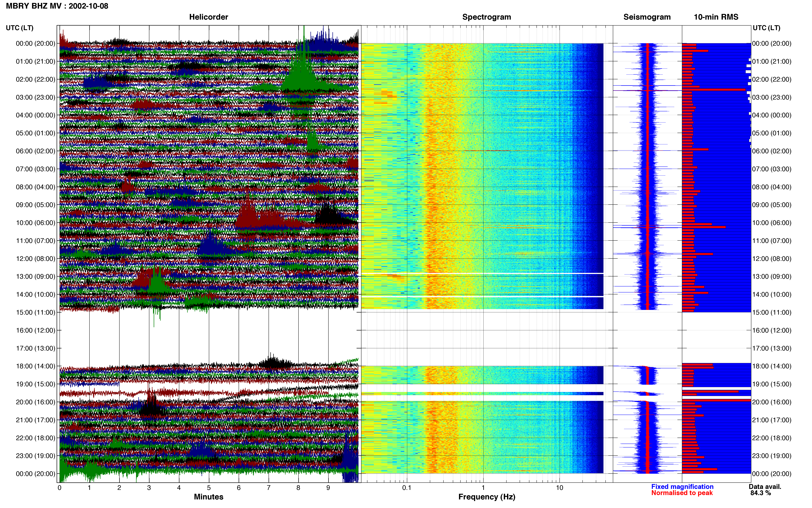Select the Helicorder panel heading
Viewport: 812px width, 508px height.
pyautogui.click(x=209, y=17)
